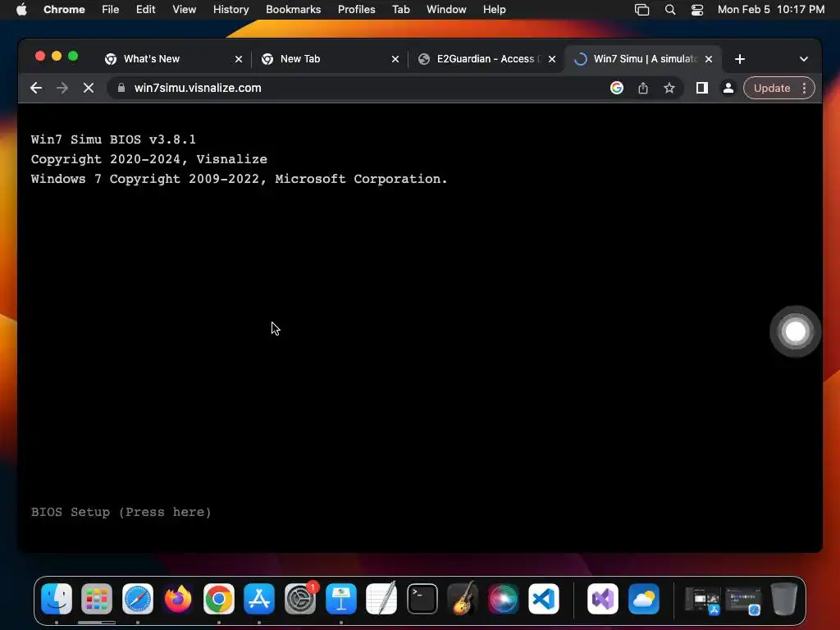Open Google Chrome from the Dock
This screenshot has width=840, height=630.
(218, 598)
